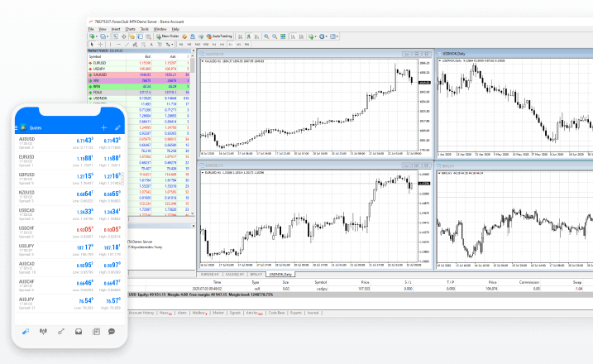Open the Indicators list dropdown

coord(313,36)
